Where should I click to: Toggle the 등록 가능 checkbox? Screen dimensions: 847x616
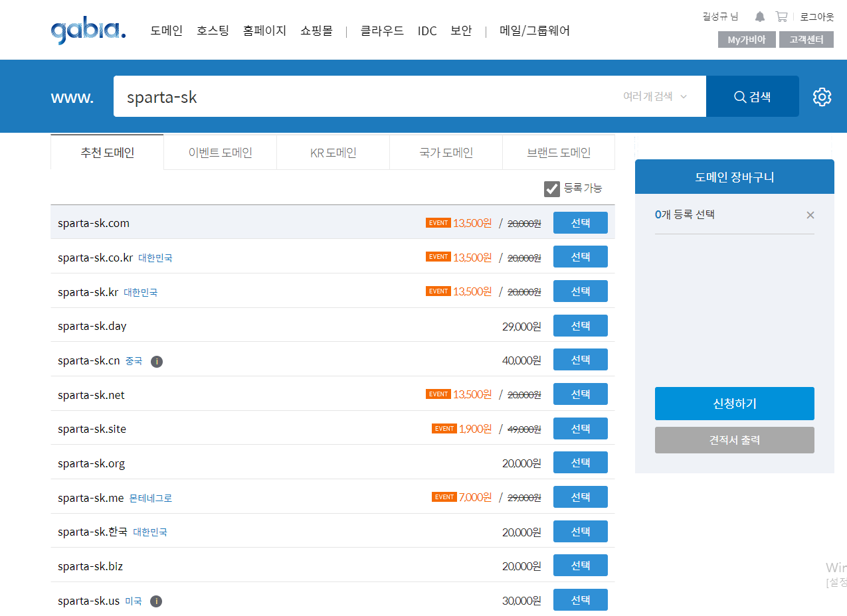(x=552, y=189)
